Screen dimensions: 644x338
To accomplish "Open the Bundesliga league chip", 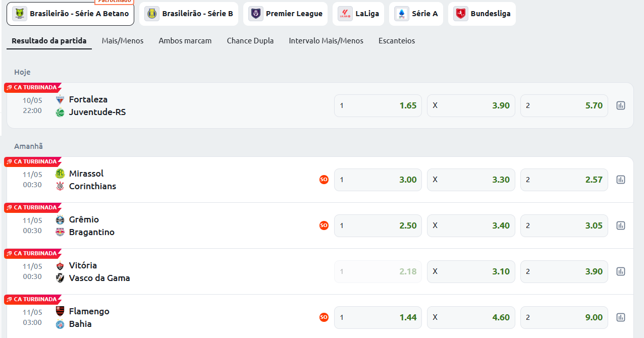I will 482,14.
